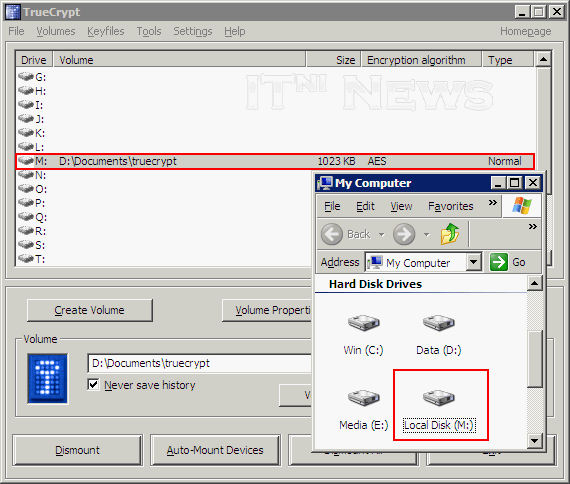Viewport: 570px width, 484px height.
Task: Select drive T: in the drive list
Action: tap(32, 259)
